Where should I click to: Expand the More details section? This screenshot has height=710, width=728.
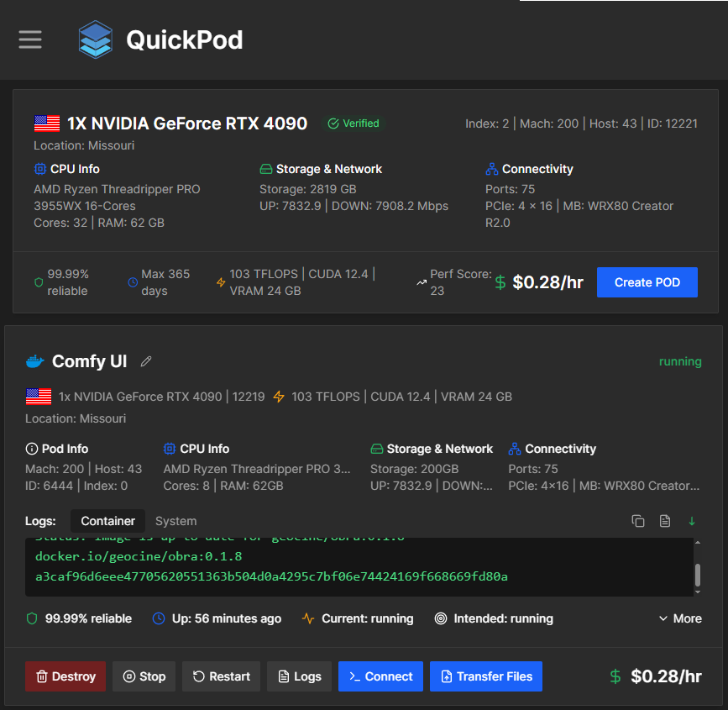click(x=681, y=618)
